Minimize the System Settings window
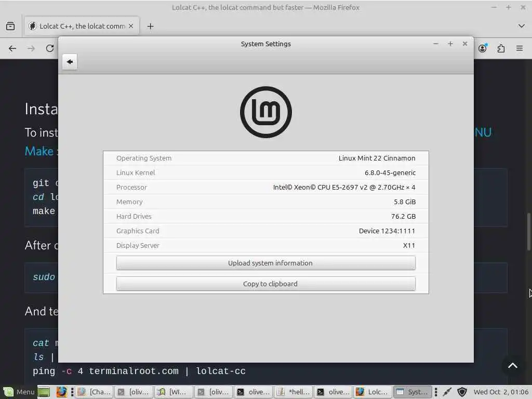This screenshot has width=532, height=399. pos(436,44)
